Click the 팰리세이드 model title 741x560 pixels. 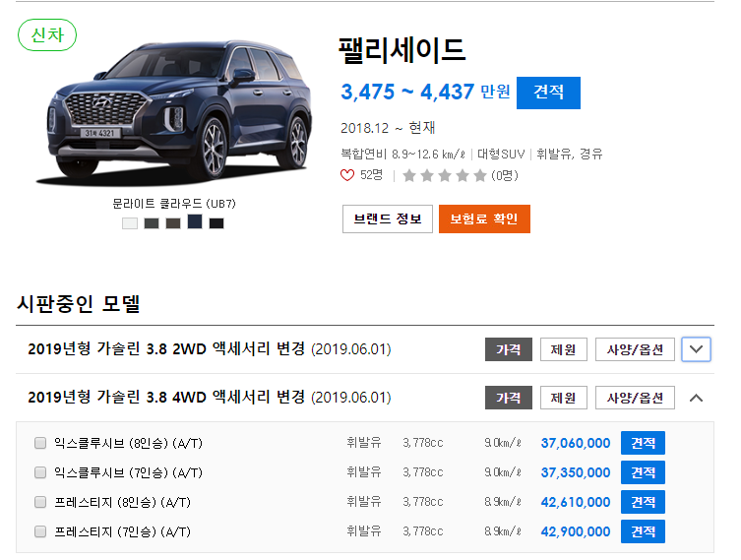pyautogui.click(x=402, y=49)
